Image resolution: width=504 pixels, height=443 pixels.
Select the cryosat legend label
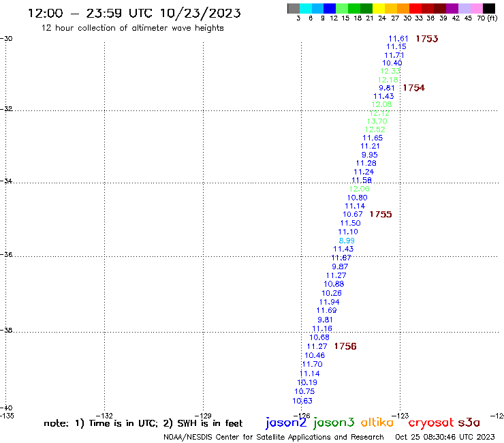pyautogui.click(x=431, y=423)
